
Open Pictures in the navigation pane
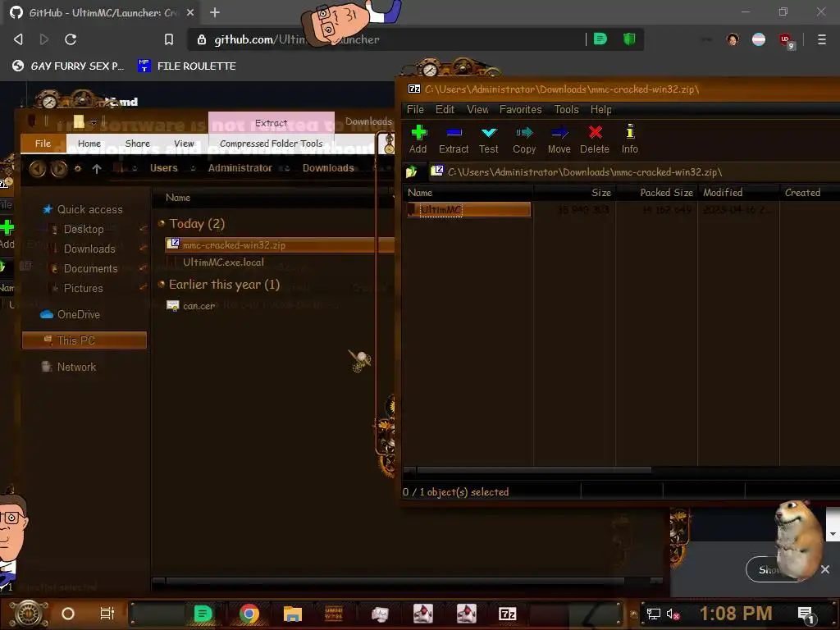coord(83,288)
